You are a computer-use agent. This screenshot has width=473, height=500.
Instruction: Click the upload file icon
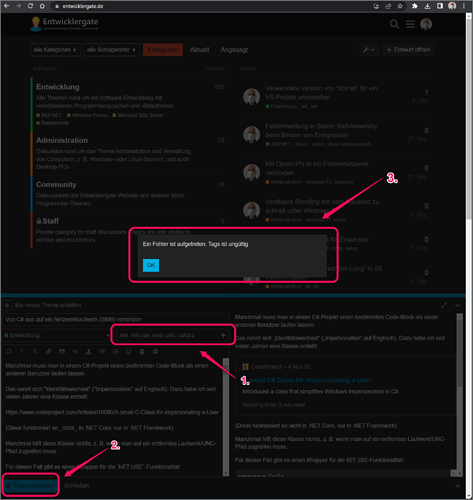(x=88, y=351)
